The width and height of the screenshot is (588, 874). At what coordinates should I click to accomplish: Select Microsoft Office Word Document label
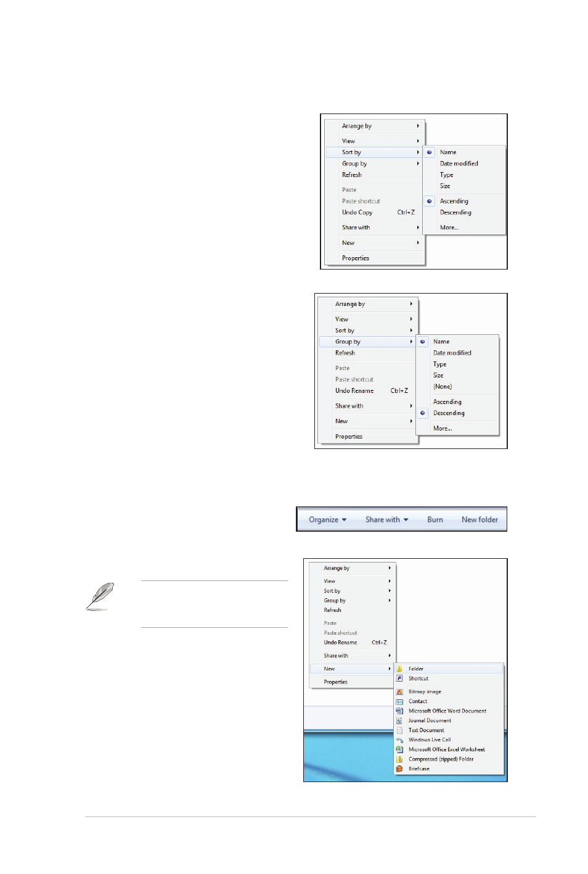coord(447,711)
